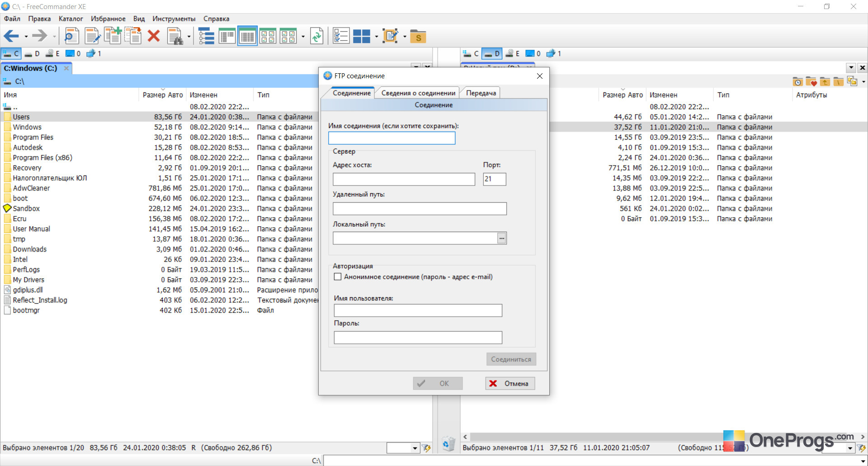Click the Отмена button
This screenshot has width=868, height=466.
coord(510,383)
